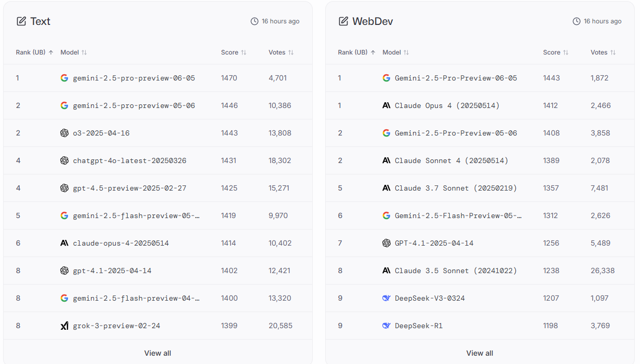Click OpenAI icon next to o3-2025-04-16
This screenshot has height=364, width=640.
[x=64, y=133]
